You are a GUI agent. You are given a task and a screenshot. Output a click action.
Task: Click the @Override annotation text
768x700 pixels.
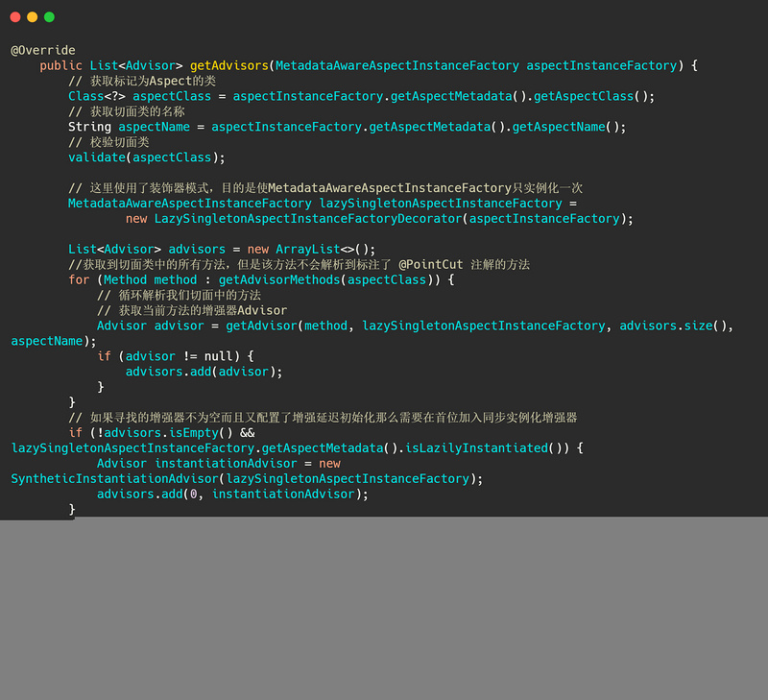[x=43, y=51]
